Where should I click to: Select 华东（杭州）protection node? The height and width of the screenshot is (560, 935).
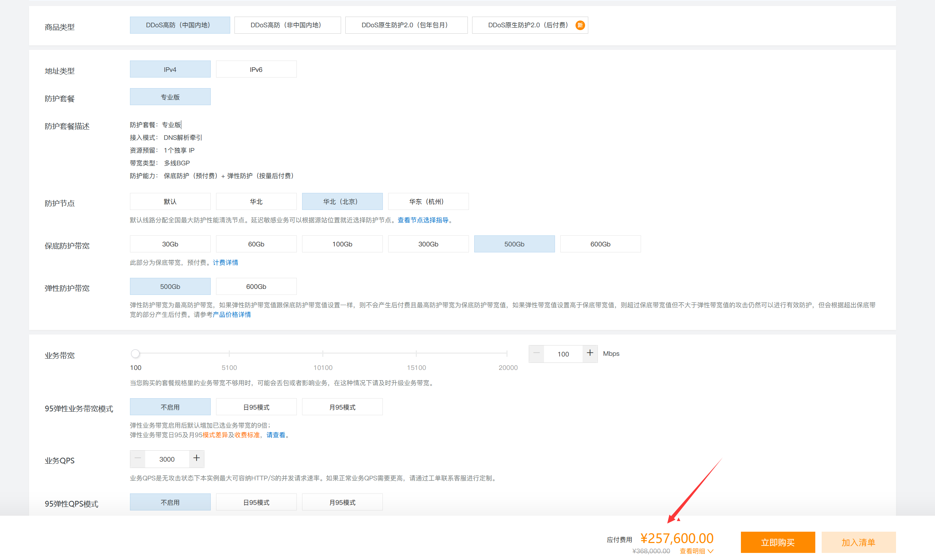point(428,201)
